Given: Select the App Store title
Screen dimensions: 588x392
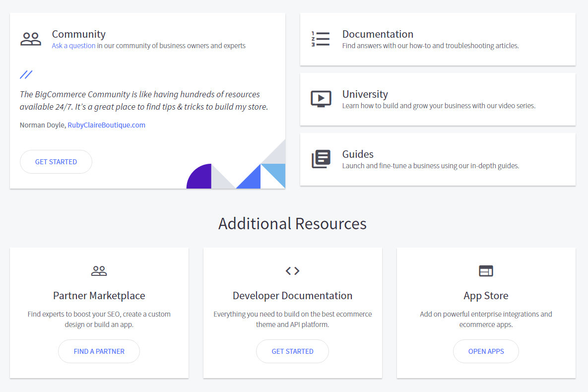Looking at the screenshot, I should (486, 296).
